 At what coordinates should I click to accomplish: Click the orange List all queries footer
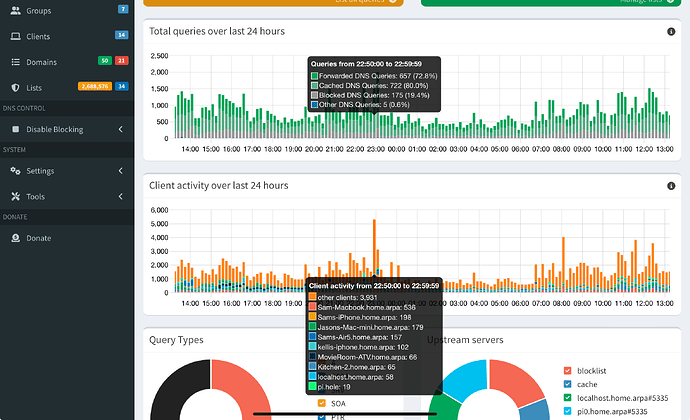click(273, 2)
